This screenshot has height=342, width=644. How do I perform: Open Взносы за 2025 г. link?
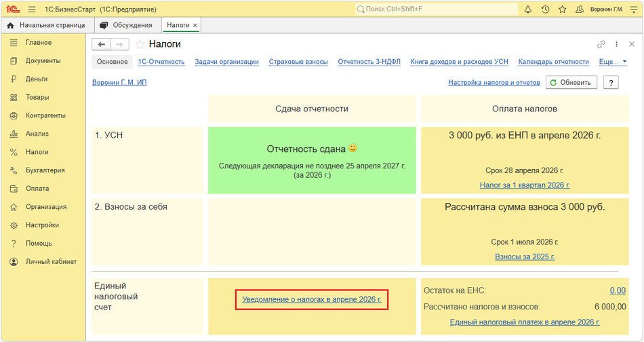click(x=525, y=256)
